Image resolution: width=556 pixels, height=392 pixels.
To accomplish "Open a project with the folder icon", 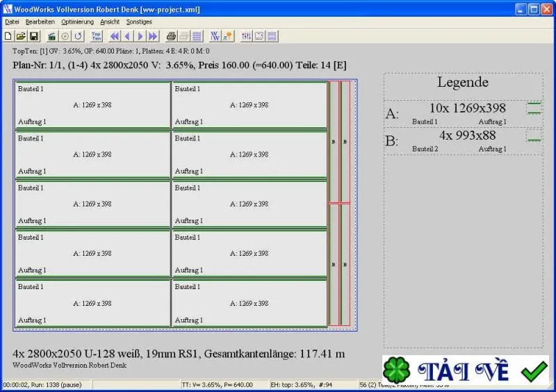I will (x=21, y=36).
